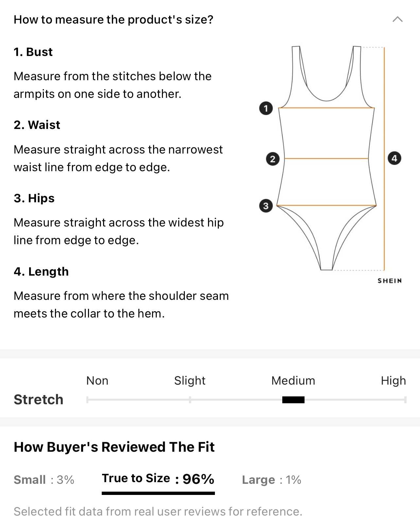Select the Large fit review option
420x527 pixels.
tap(271, 480)
